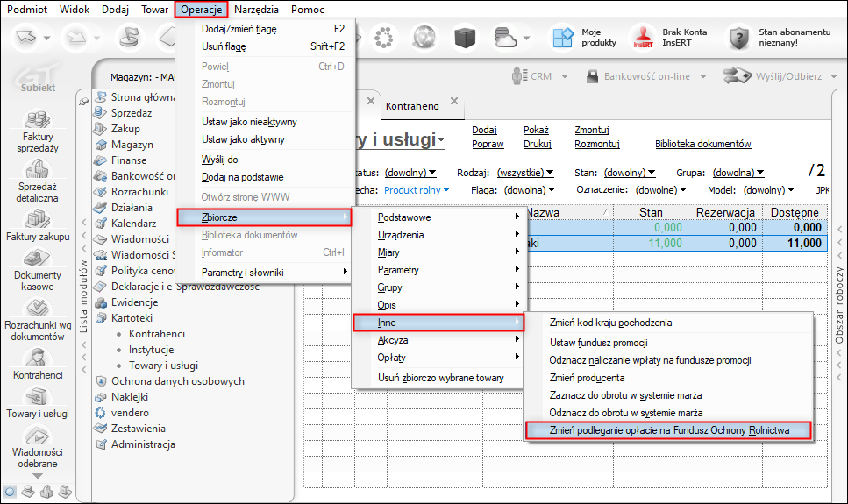
Task: Click the Brak Konta InsERT icon
Action: 643,38
